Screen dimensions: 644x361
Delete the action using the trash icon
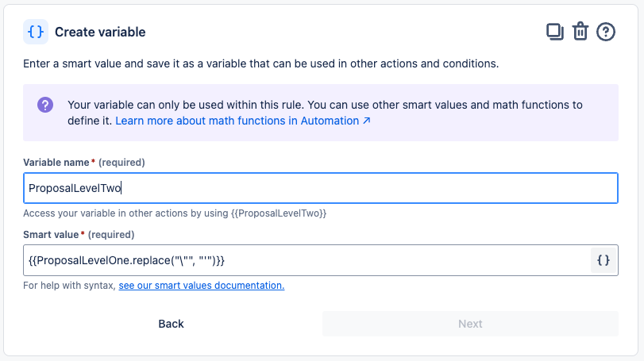(x=580, y=32)
